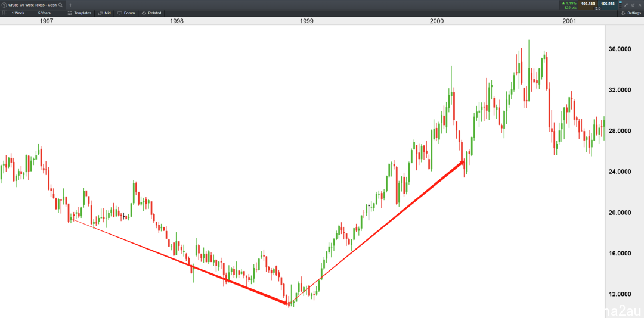Click the buy price 106.218 box
The image size is (644, 318).
coord(608,5)
